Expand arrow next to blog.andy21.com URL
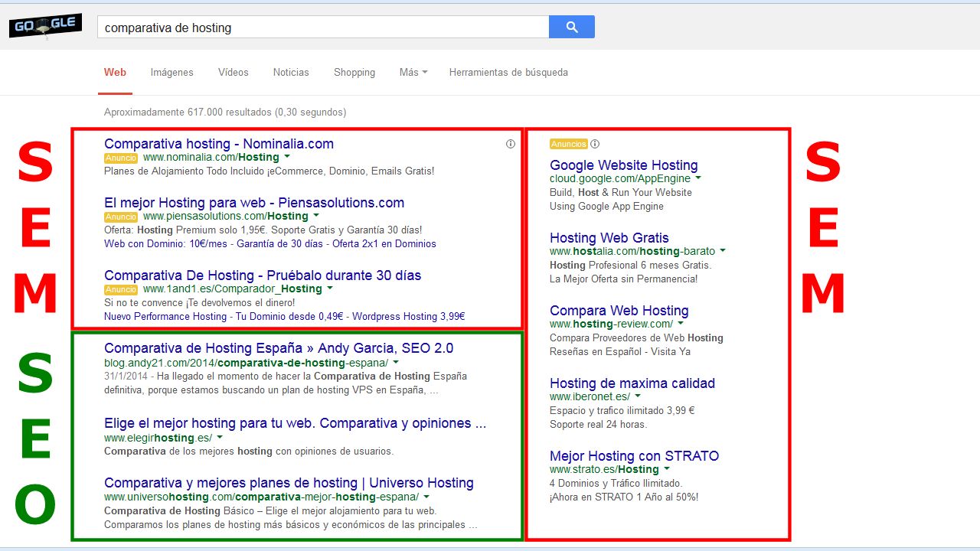 [x=396, y=361]
